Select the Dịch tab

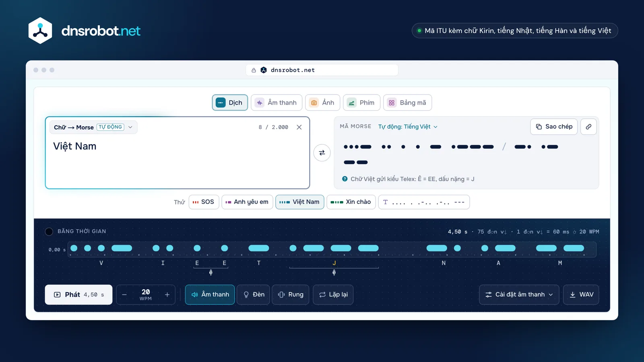click(x=230, y=103)
